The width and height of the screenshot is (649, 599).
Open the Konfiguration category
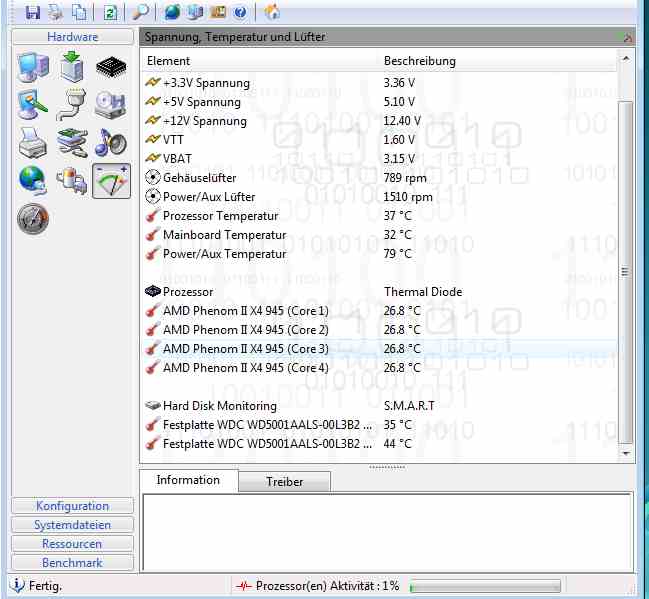72,506
